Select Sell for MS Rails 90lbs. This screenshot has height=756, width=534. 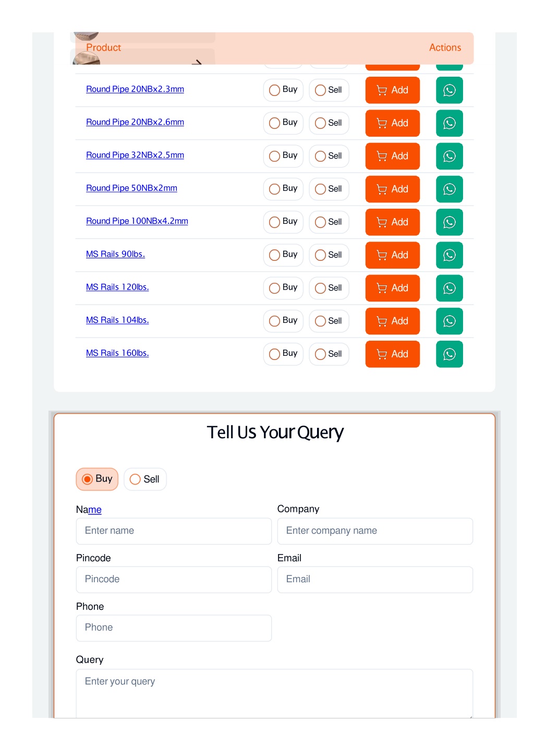coord(329,255)
